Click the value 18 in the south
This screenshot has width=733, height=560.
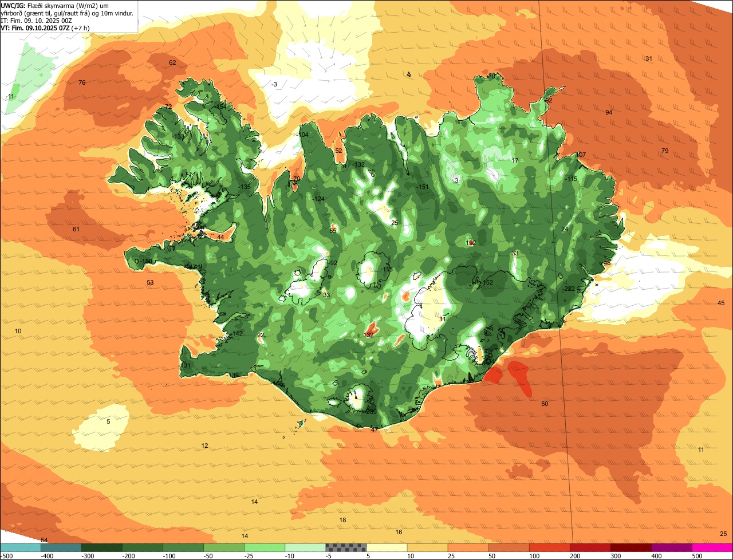pyautogui.click(x=342, y=520)
